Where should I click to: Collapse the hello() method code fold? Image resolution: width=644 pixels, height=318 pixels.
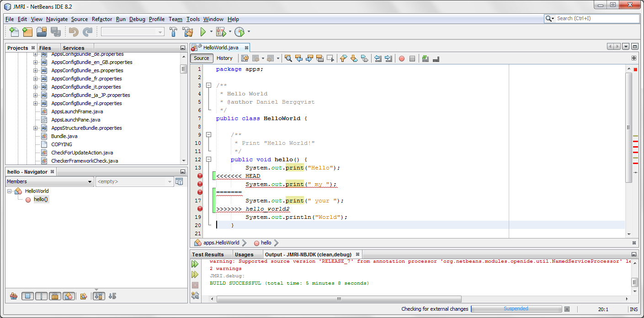[x=208, y=159]
